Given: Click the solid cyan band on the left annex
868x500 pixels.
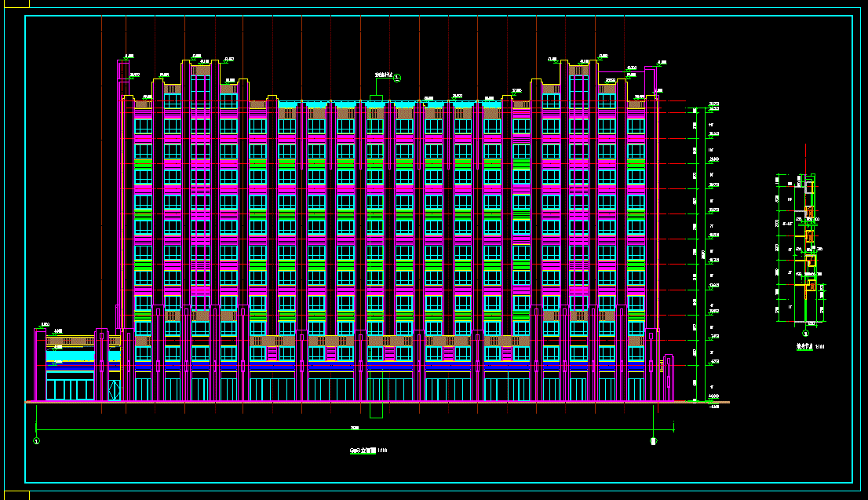Looking at the screenshot, I should (x=70, y=356).
